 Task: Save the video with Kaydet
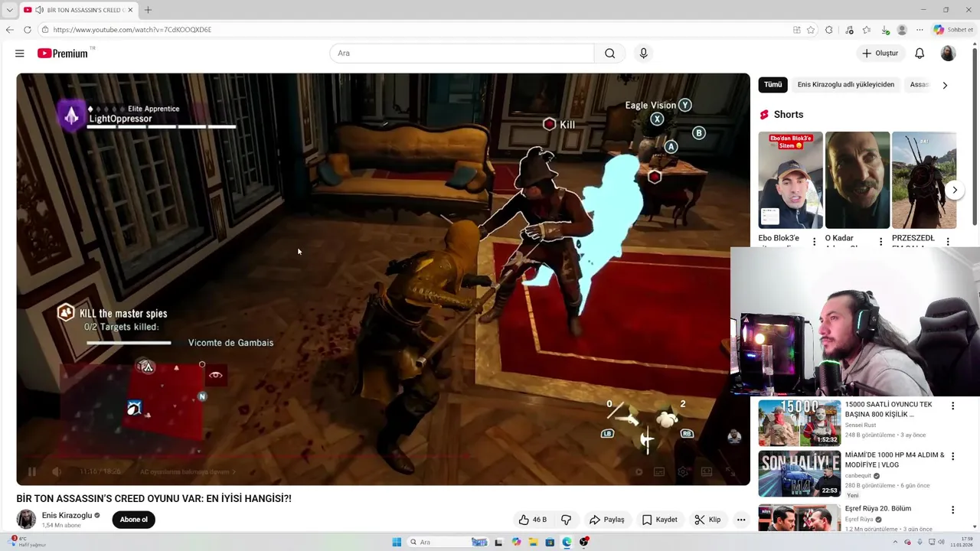coord(659,520)
